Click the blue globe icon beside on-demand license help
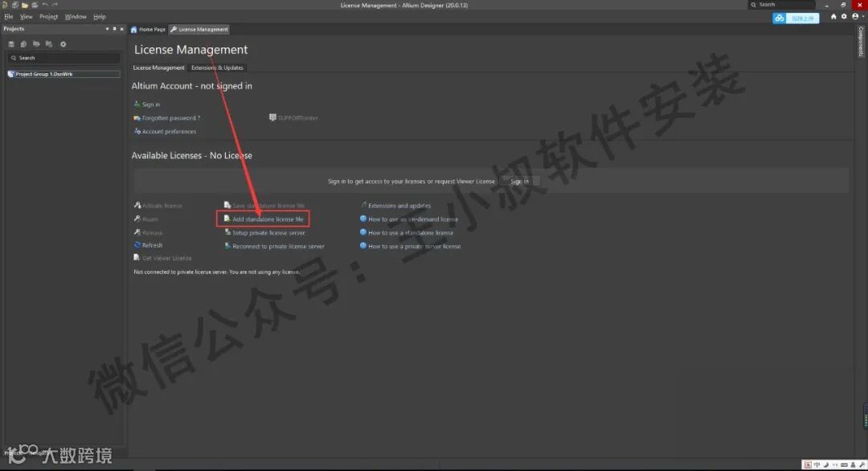868x471 pixels. tap(363, 219)
